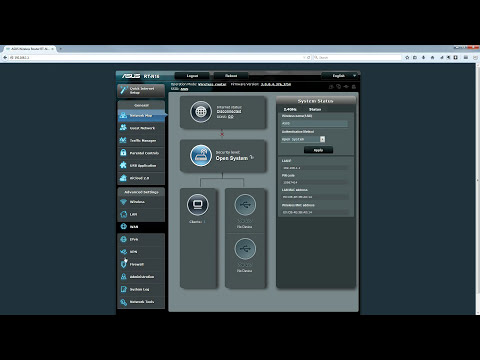Viewport: 480px width, 360px height.
Task: Click the guest network status icon in header
Action: pos(331,87)
